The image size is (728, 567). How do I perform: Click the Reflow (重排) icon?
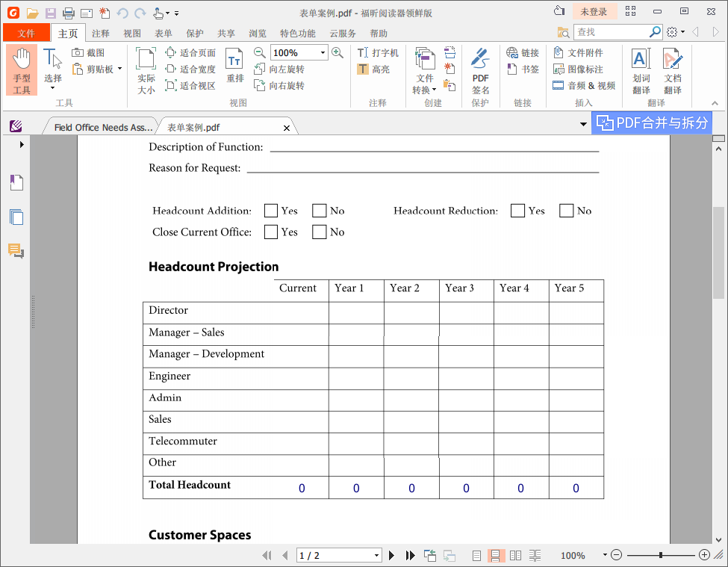click(234, 67)
